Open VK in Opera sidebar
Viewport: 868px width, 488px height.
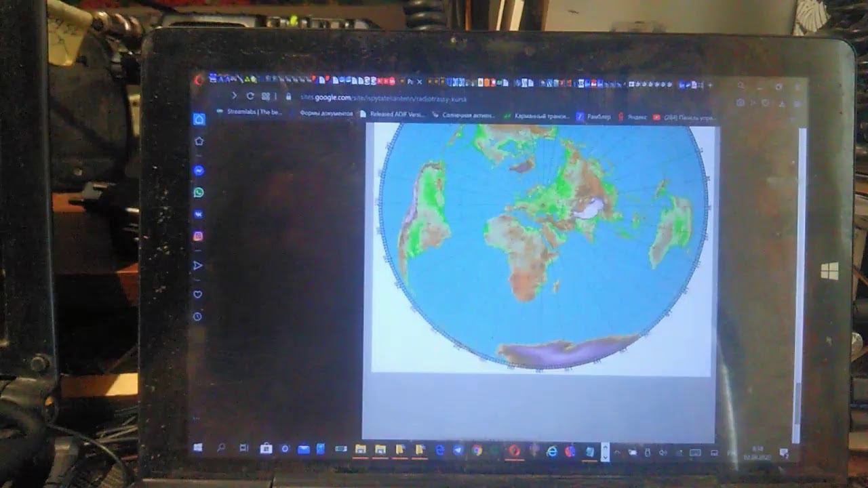(x=199, y=214)
